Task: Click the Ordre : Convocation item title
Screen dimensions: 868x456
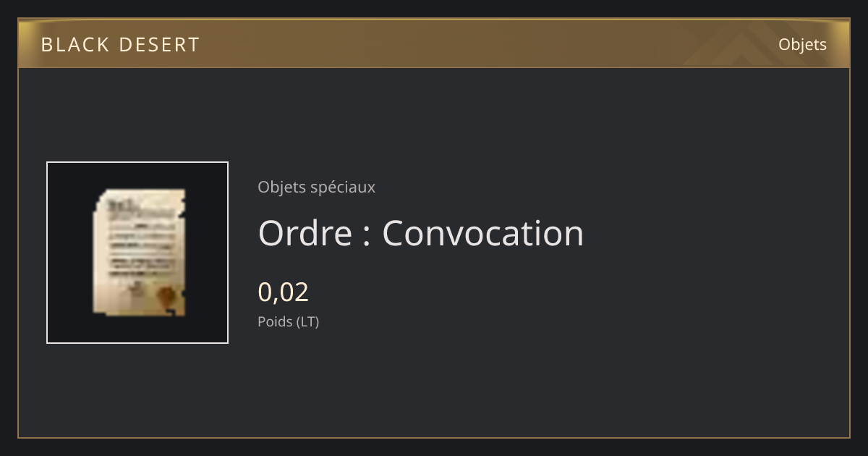Action: tap(420, 233)
